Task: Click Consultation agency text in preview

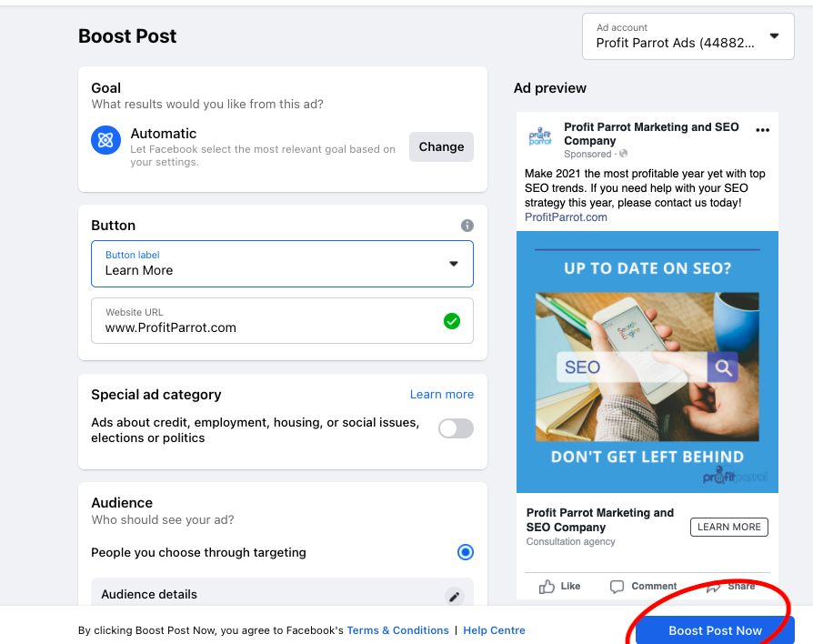Action: point(570,541)
